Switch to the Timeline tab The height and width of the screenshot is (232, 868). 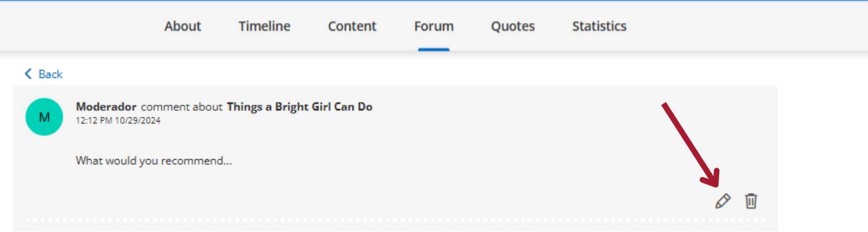coord(264,26)
